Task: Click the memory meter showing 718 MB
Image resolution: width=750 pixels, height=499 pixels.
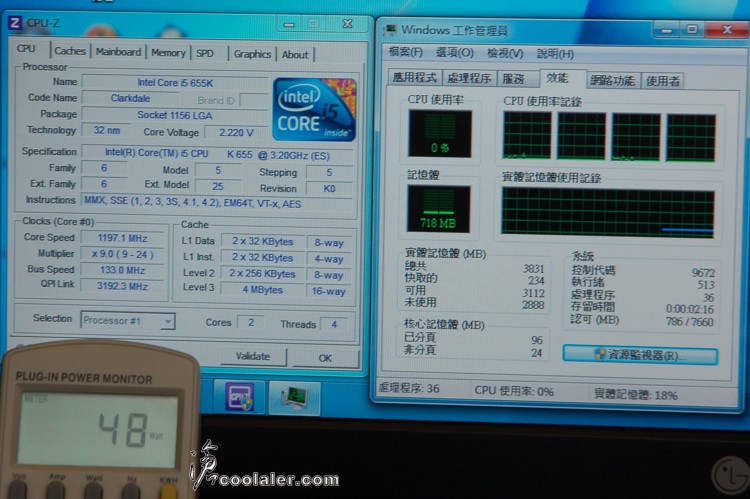Action: pos(438,209)
